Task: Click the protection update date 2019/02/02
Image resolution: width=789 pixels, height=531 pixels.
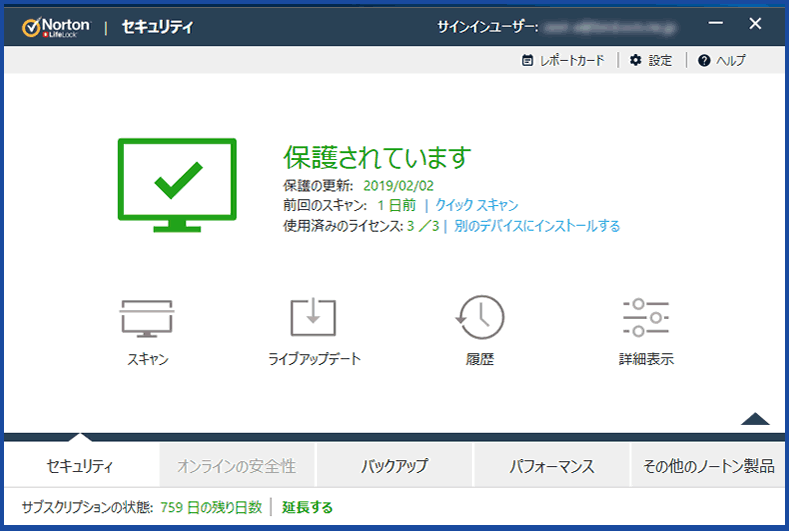Action: (399, 186)
